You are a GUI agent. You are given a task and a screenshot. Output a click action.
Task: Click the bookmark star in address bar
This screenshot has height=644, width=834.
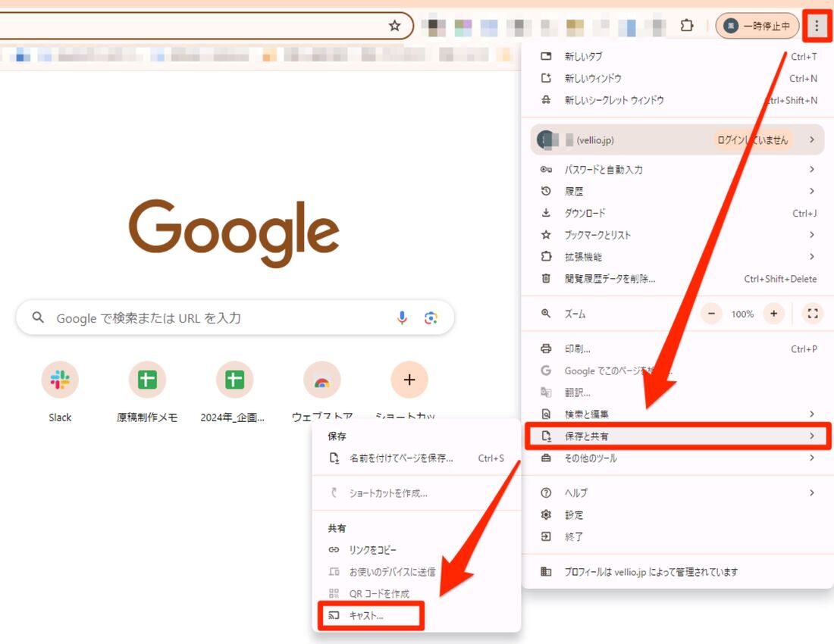click(395, 26)
